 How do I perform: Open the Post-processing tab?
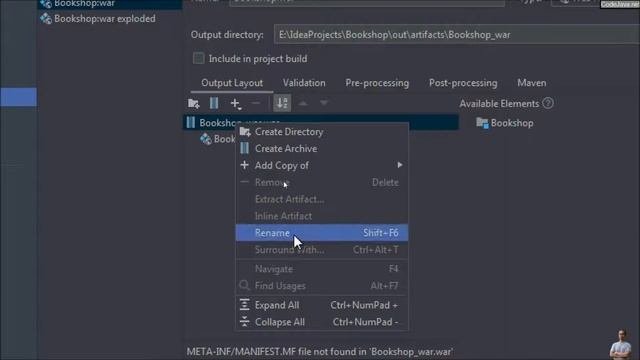(x=463, y=83)
